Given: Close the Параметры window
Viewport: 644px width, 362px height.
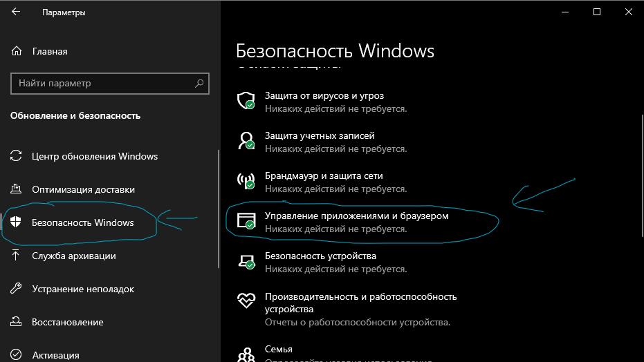Looking at the screenshot, I should tap(628, 12).
